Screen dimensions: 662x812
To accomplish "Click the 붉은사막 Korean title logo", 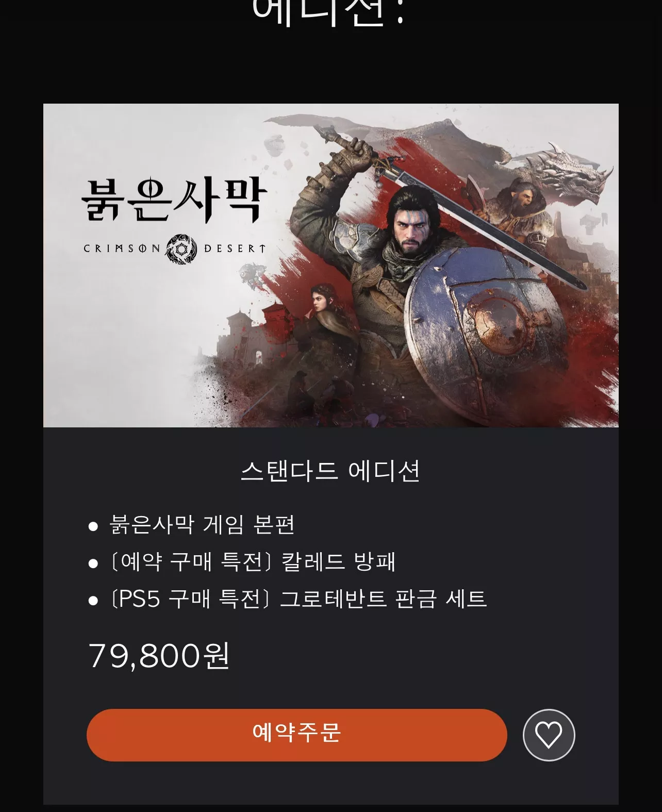I will tap(174, 200).
